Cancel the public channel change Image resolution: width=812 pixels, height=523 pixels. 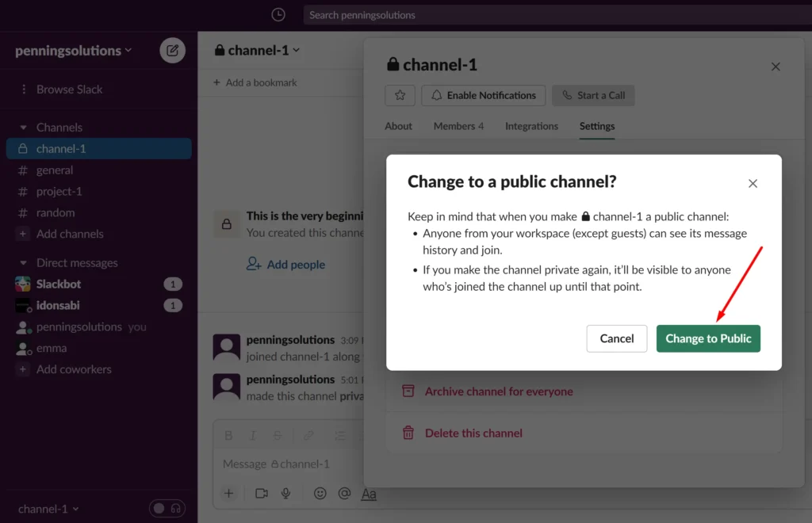point(616,338)
